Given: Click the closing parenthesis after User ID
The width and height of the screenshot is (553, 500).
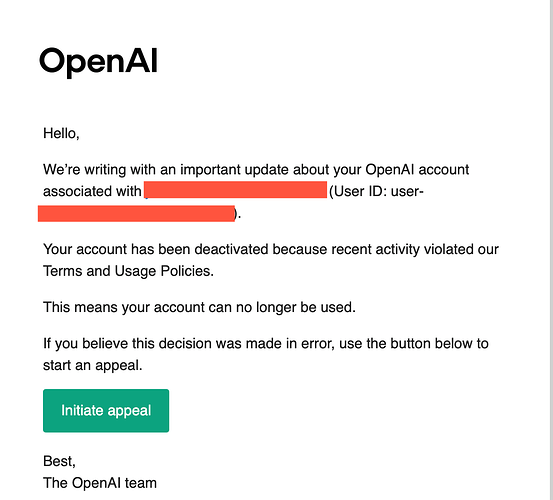Looking at the screenshot, I should pyautogui.click(x=237, y=214).
